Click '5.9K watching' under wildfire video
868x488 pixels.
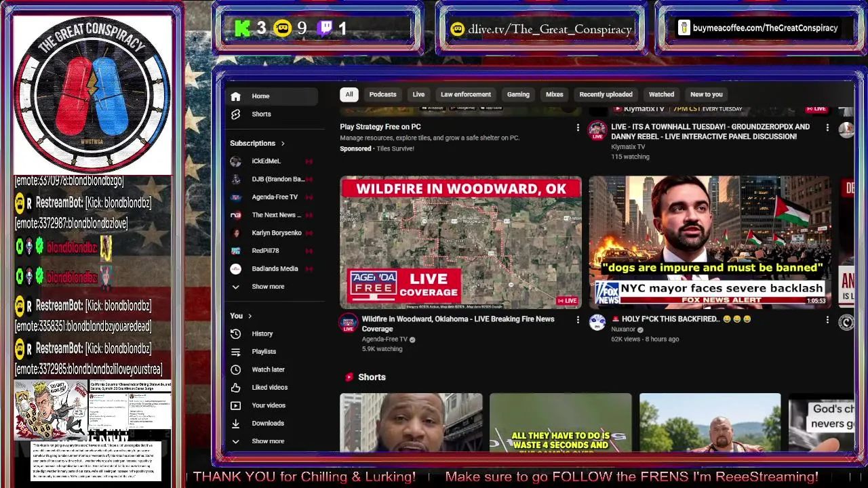click(x=382, y=349)
